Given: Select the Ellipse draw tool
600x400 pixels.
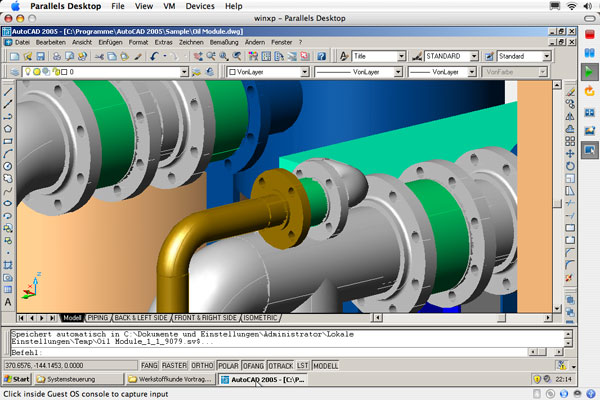Looking at the screenshot, I should point(8,203).
